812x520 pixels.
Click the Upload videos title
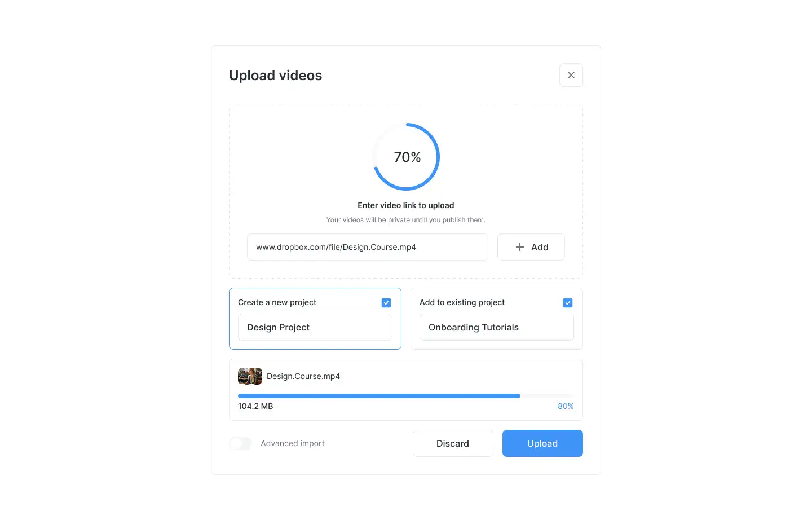[x=276, y=75]
